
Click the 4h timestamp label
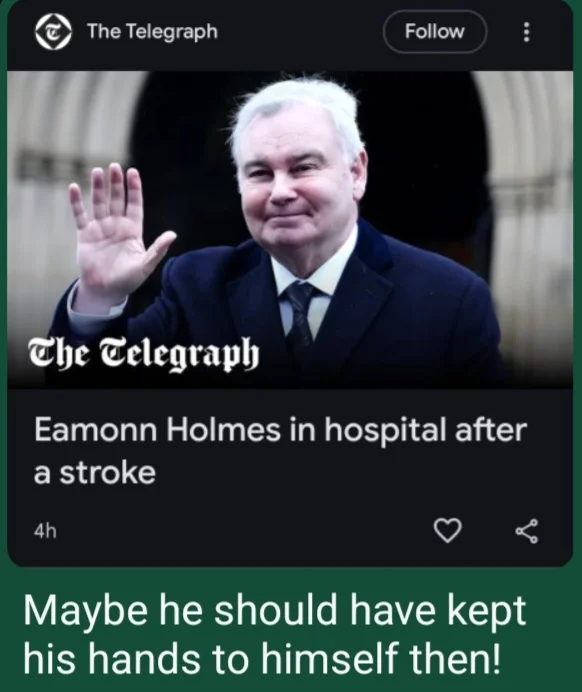coord(45,532)
